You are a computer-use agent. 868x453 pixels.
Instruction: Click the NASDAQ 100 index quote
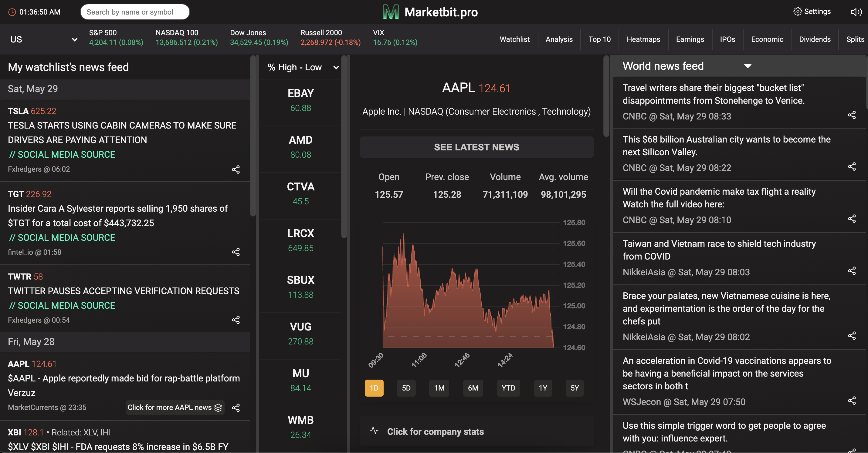click(186, 38)
